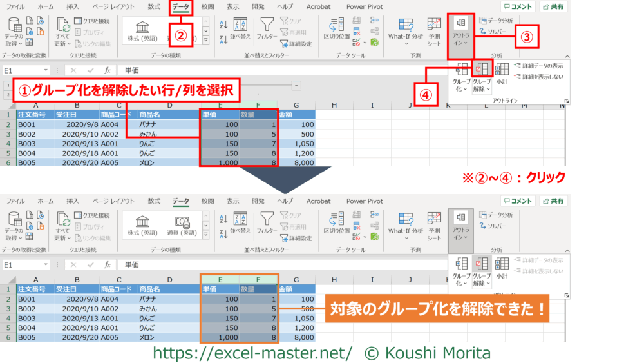This screenshot has width=644, height=363.
Task: Click the fx insert function icon in the upper formula bar
Action: coord(108,70)
